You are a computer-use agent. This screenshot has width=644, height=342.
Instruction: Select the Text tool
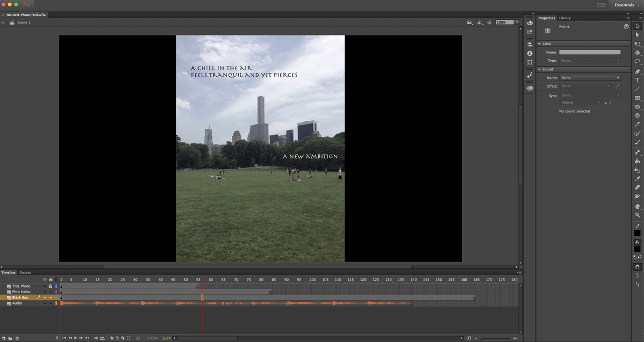pos(637,80)
